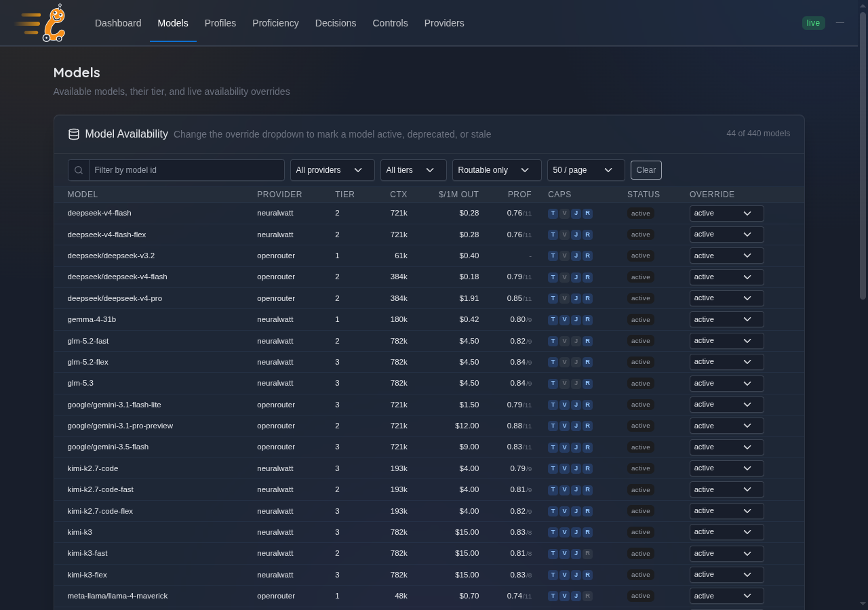
Task: Go to the Dashboard tab
Action: [118, 23]
